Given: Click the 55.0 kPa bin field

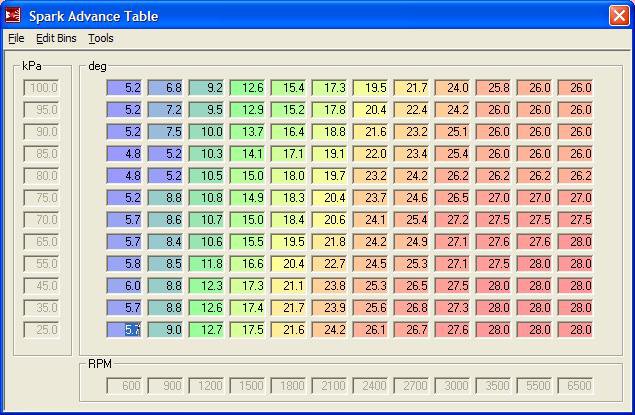Looking at the screenshot, I should pyautogui.click(x=41, y=263).
